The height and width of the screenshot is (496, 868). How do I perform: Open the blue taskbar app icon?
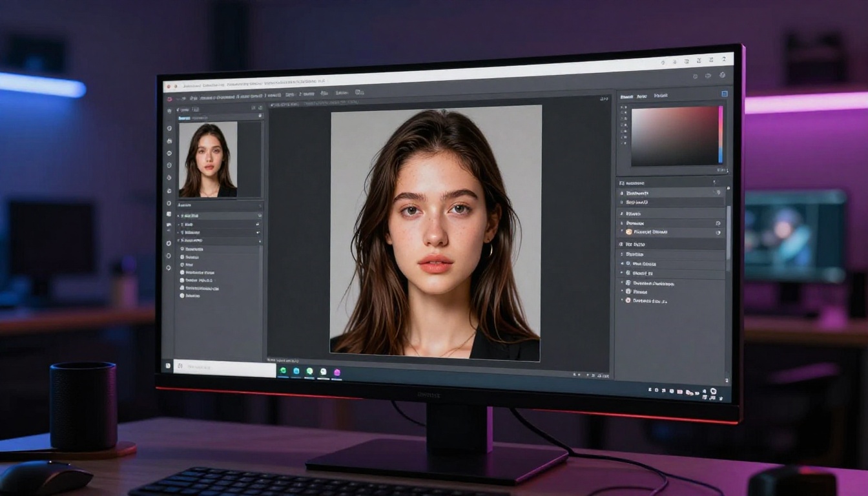296,371
